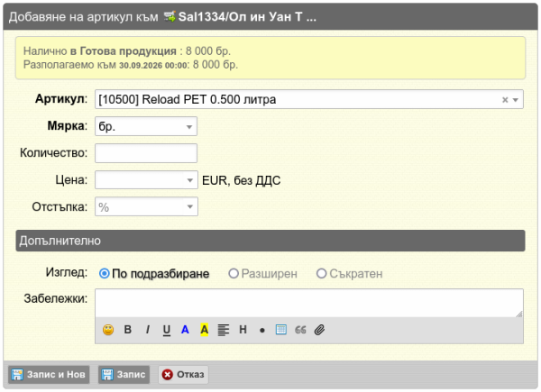The width and height of the screenshot is (541, 392).
Task: Apply heading style with H icon
Action: coord(243,330)
